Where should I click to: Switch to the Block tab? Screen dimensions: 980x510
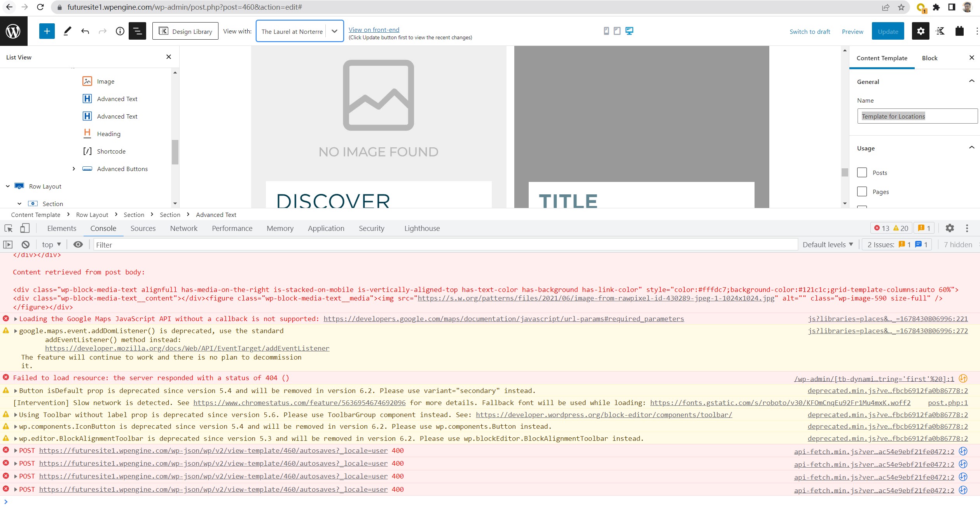929,58
